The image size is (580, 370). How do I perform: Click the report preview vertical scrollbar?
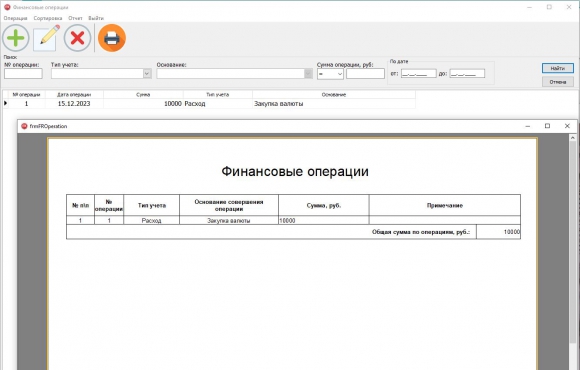click(572, 252)
